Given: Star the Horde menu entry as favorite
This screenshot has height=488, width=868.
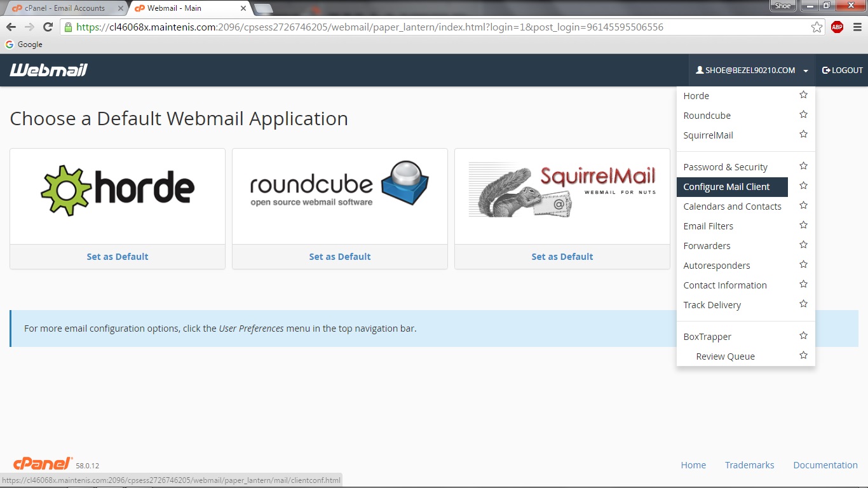Looking at the screenshot, I should point(803,95).
